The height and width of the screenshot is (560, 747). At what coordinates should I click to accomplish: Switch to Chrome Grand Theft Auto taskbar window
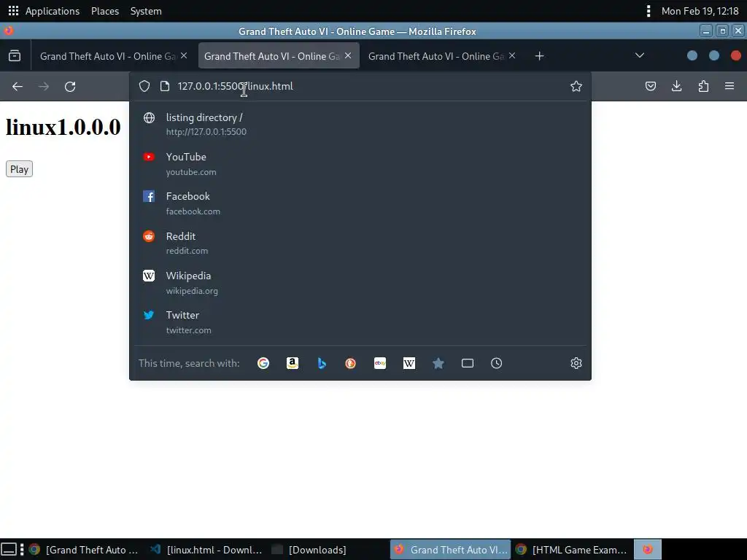coord(84,550)
